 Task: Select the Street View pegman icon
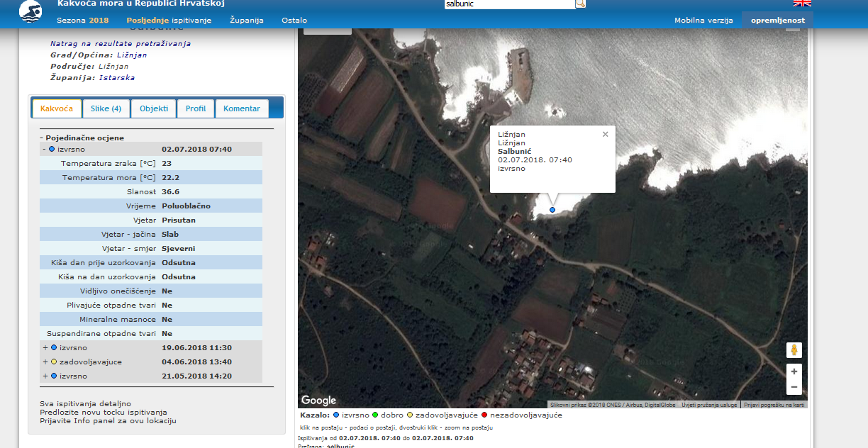794,350
